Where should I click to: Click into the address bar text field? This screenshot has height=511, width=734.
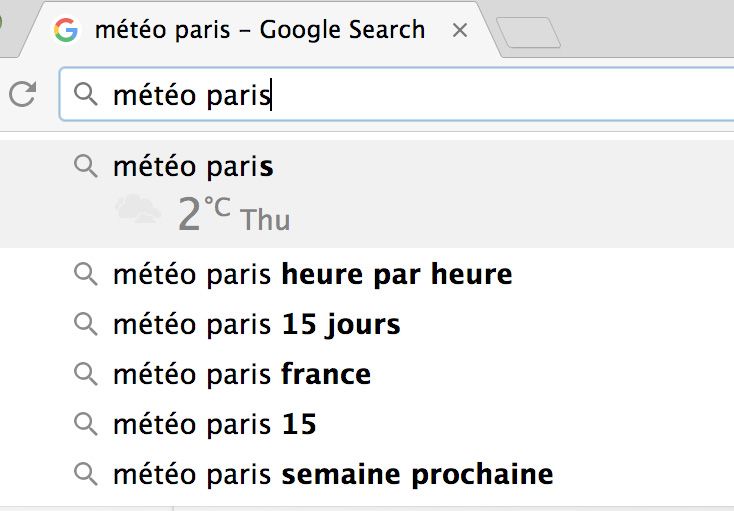coord(396,94)
